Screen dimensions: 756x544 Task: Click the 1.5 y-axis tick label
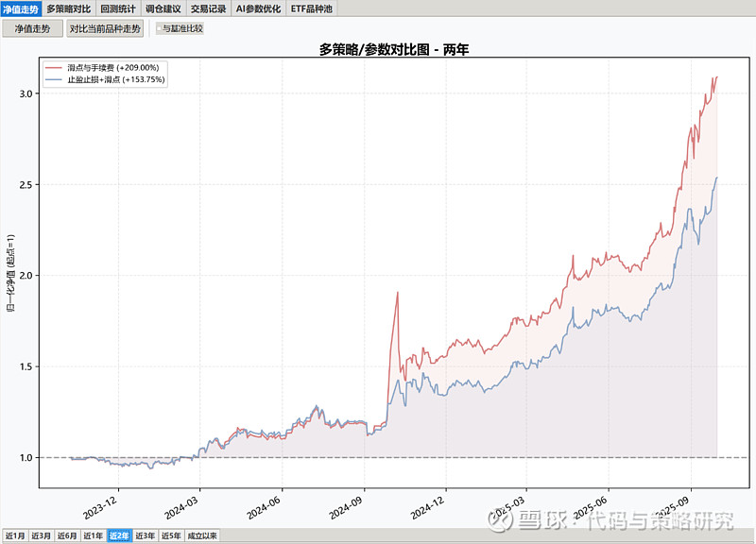tap(26, 366)
